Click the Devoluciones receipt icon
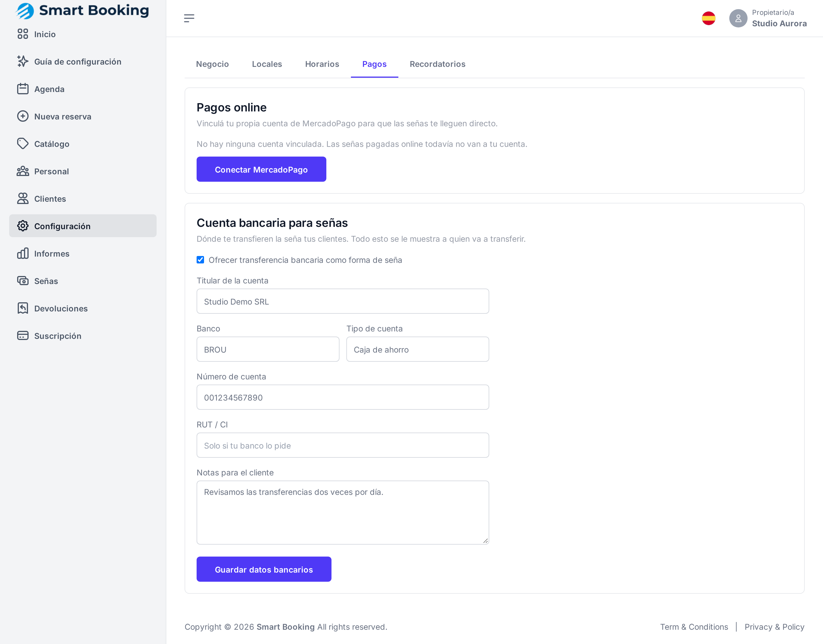The image size is (823, 644). [x=23, y=308]
